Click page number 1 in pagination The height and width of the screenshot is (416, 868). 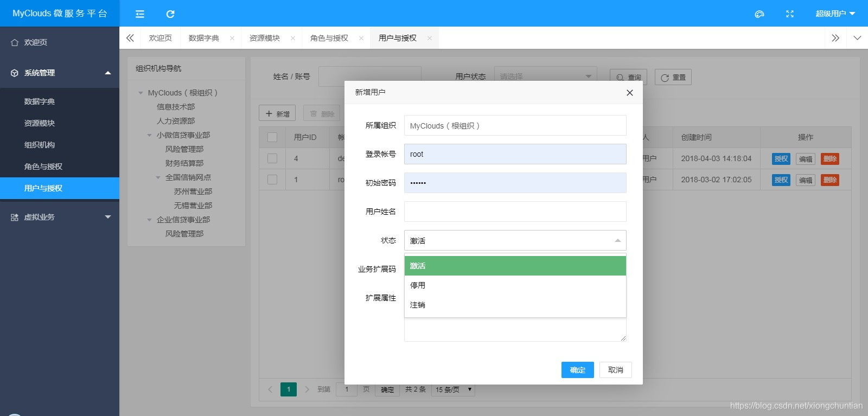[x=289, y=389]
